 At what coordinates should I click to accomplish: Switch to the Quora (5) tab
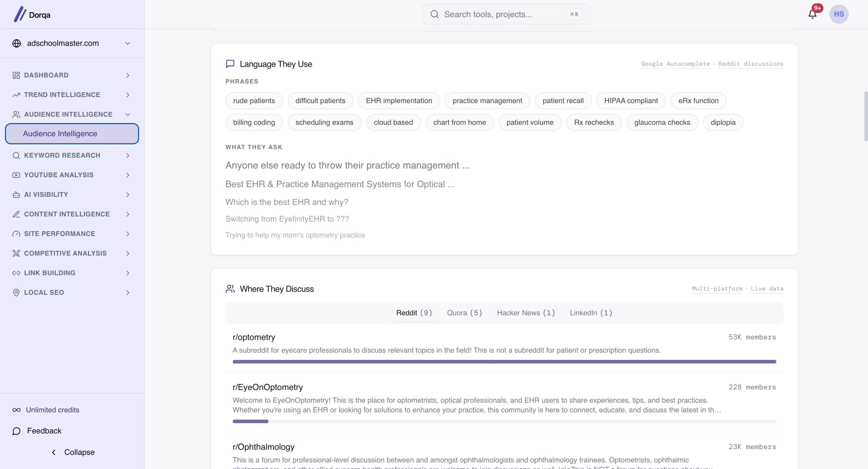[x=464, y=313]
